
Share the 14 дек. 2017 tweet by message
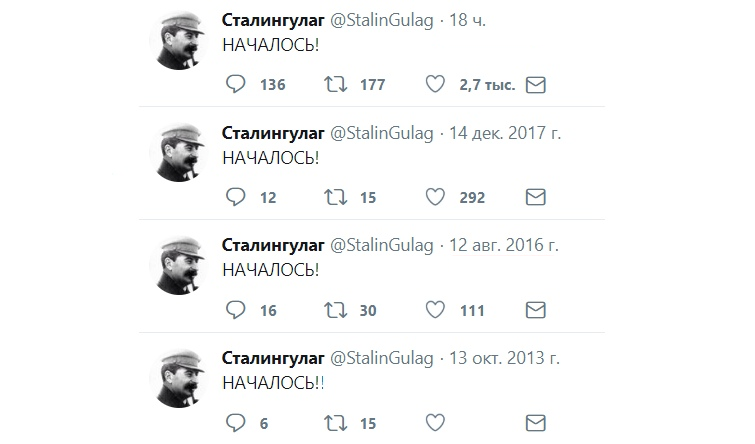535,197
